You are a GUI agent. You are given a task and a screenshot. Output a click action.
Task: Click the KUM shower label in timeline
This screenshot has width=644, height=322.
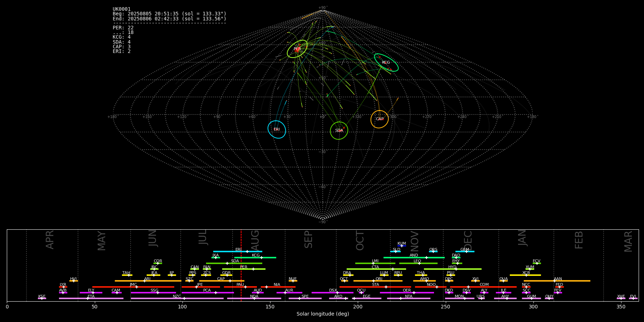click(x=402, y=244)
